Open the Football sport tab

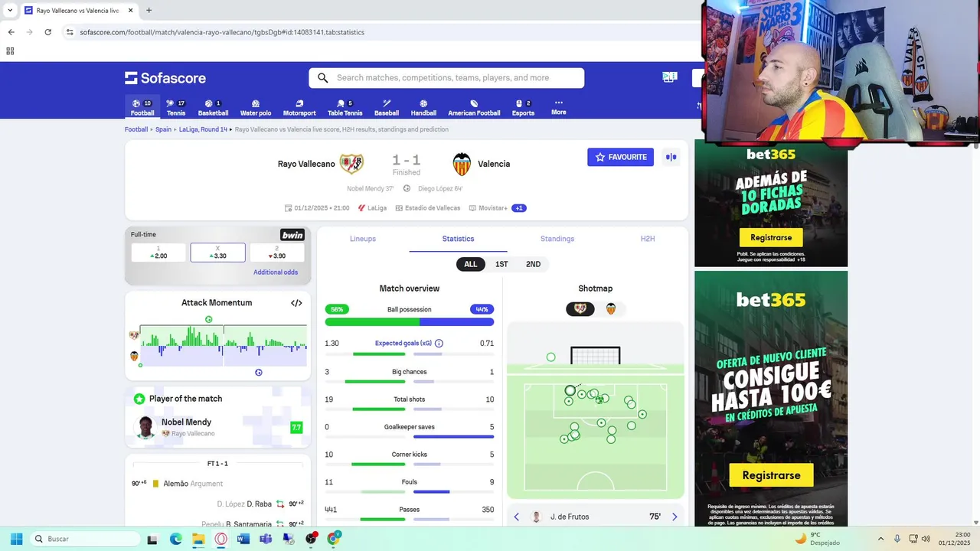[x=142, y=107]
